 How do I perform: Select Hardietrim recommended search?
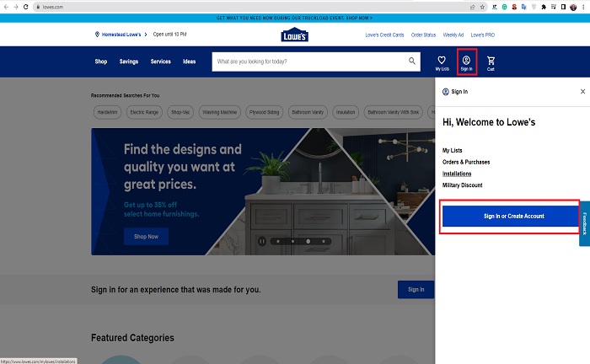click(107, 112)
